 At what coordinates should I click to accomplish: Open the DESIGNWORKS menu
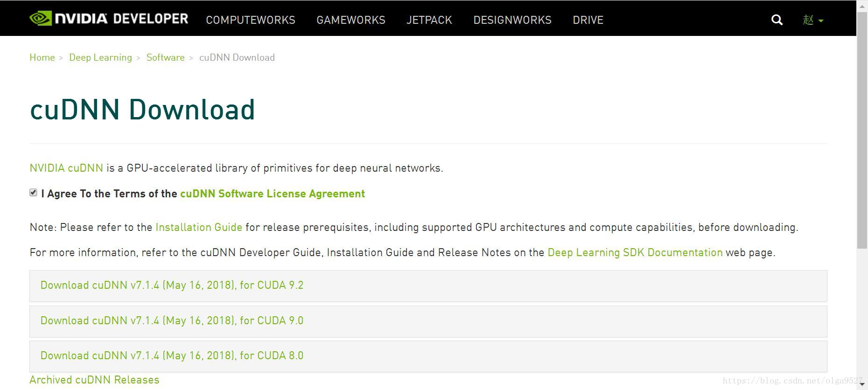click(512, 20)
